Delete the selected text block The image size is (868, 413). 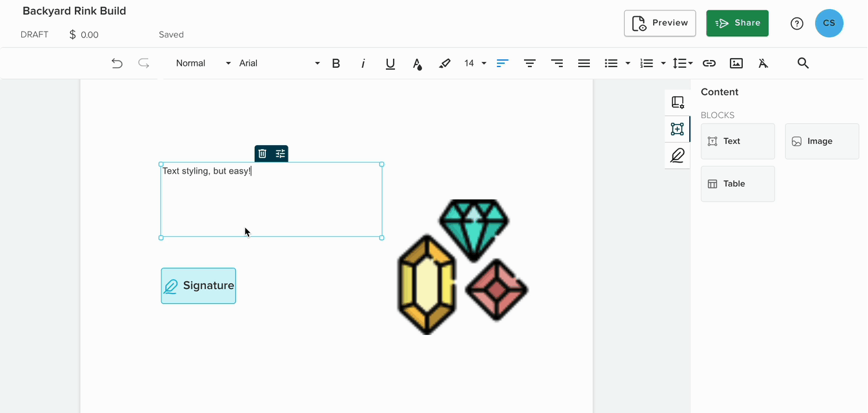(263, 154)
